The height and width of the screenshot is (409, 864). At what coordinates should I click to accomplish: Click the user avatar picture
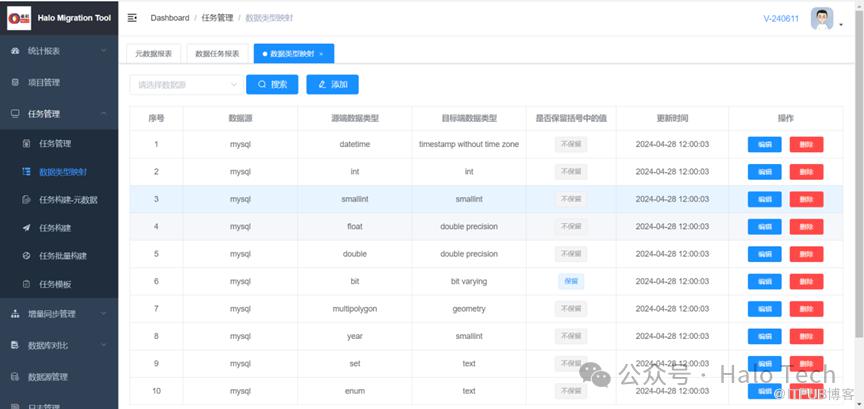(822, 18)
